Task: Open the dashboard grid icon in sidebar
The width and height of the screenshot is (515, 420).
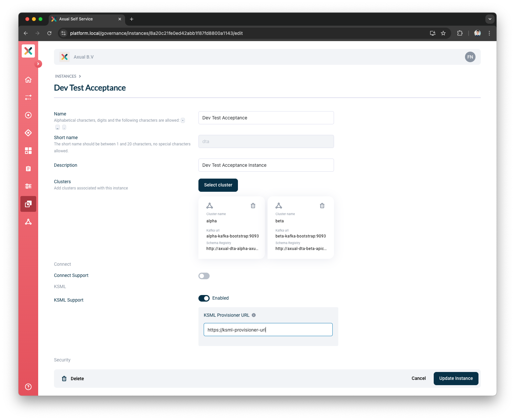Action: coord(28,151)
